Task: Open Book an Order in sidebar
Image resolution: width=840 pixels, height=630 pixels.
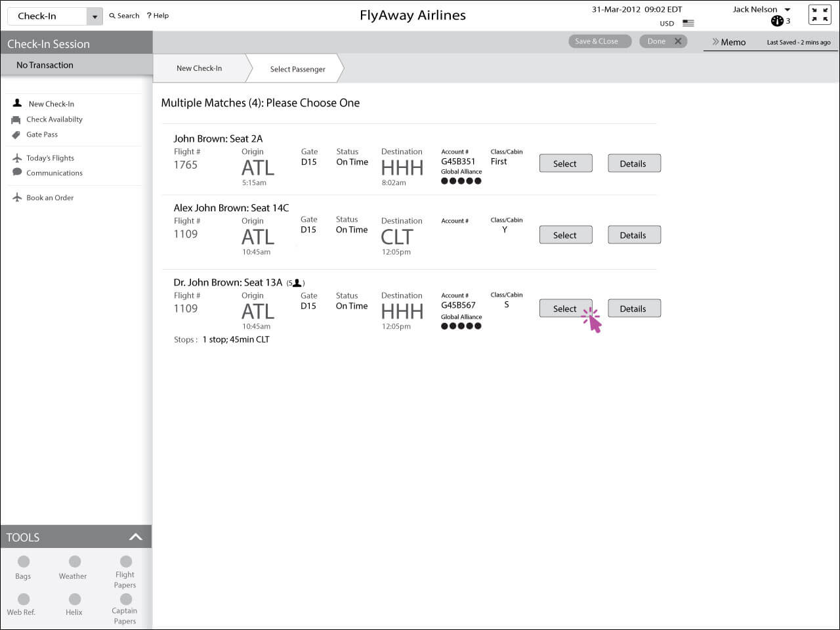Action: (50, 198)
